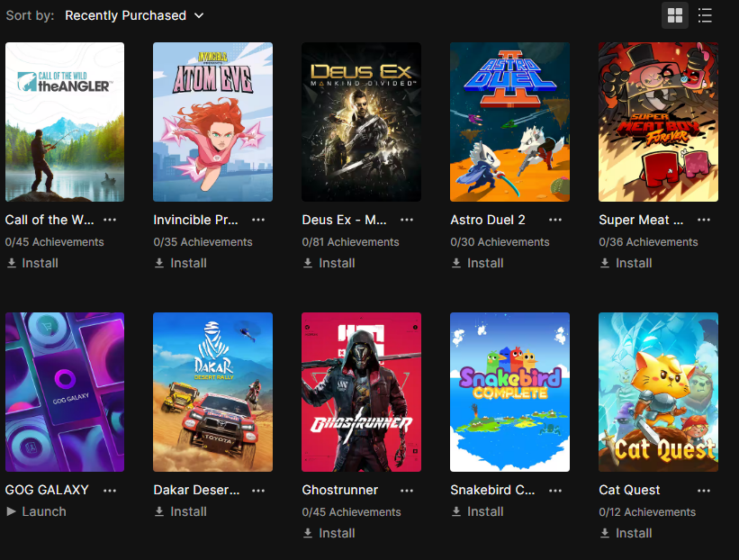
Task: Click the 'Ghostrunner' title text
Action: 340,490
